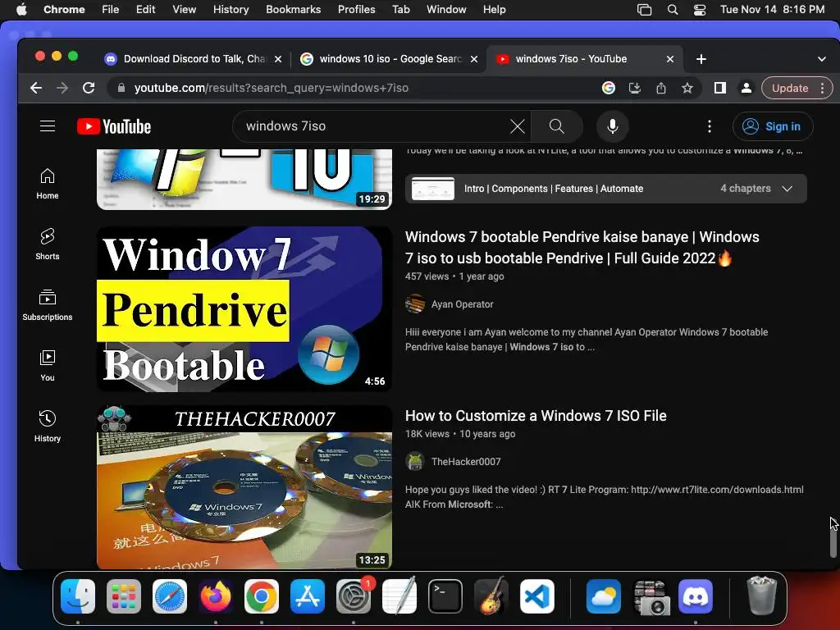840x630 pixels.
Task: Open the tab search dropdown arrow
Action: coord(822,59)
